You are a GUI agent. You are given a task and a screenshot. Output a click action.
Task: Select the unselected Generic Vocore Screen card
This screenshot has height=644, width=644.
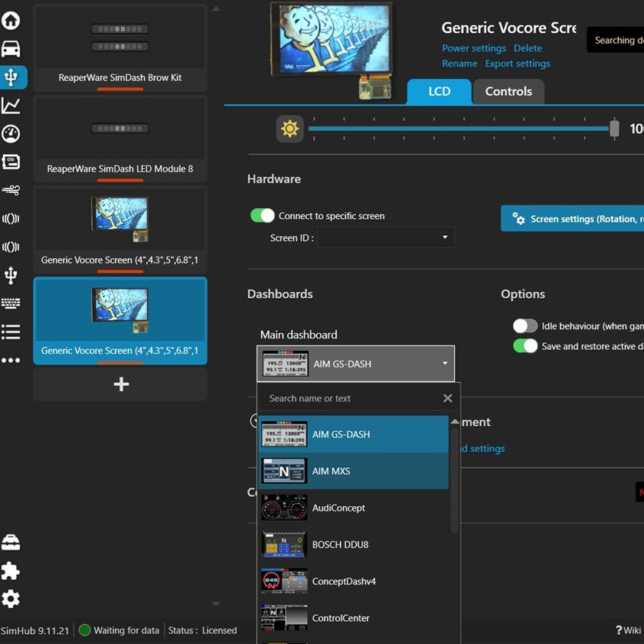pos(120,230)
